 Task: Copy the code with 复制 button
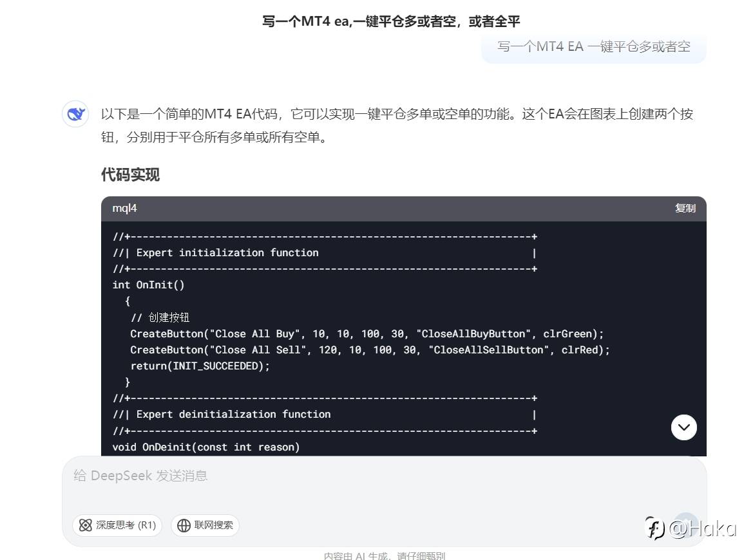coord(685,208)
